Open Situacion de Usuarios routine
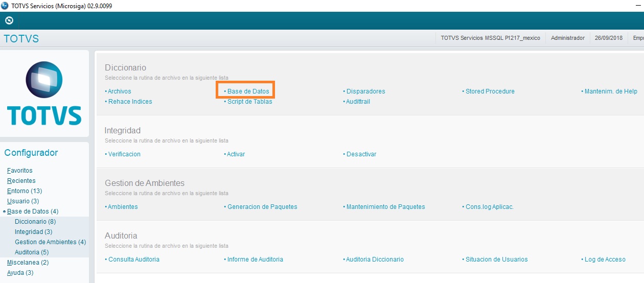The image size is (644, 283). point(496,260)
